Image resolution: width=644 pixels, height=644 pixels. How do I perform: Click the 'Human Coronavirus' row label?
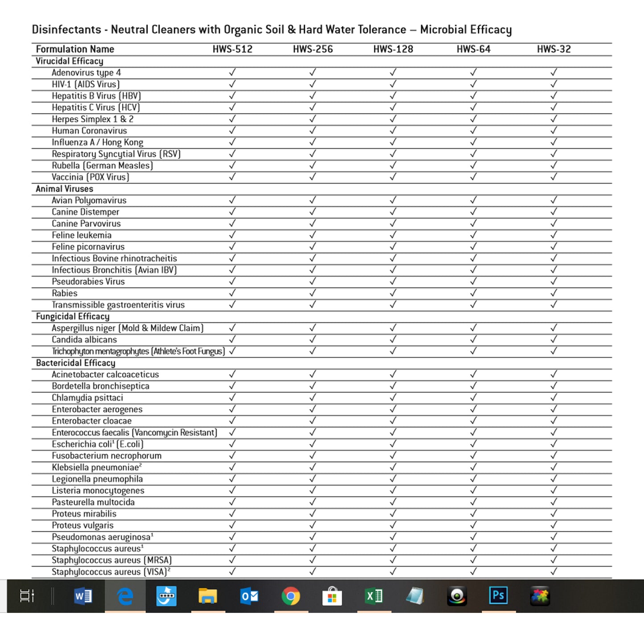[89, 131]
